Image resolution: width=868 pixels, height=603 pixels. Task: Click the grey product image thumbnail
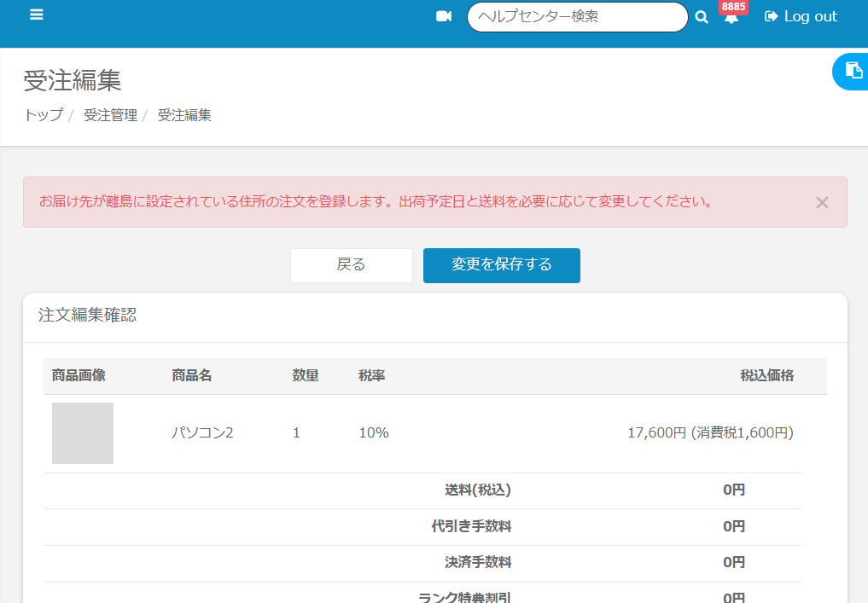[x=83, y=433]
